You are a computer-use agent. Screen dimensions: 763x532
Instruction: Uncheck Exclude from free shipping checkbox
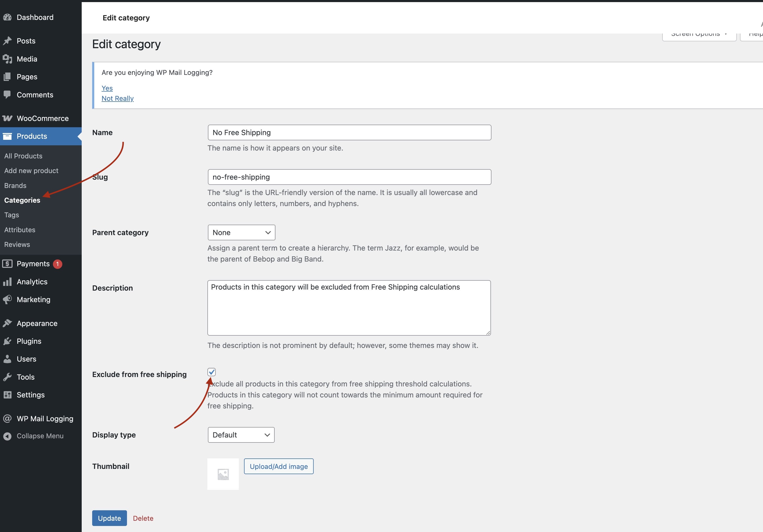pyautogui.click(x=211, y=372)
